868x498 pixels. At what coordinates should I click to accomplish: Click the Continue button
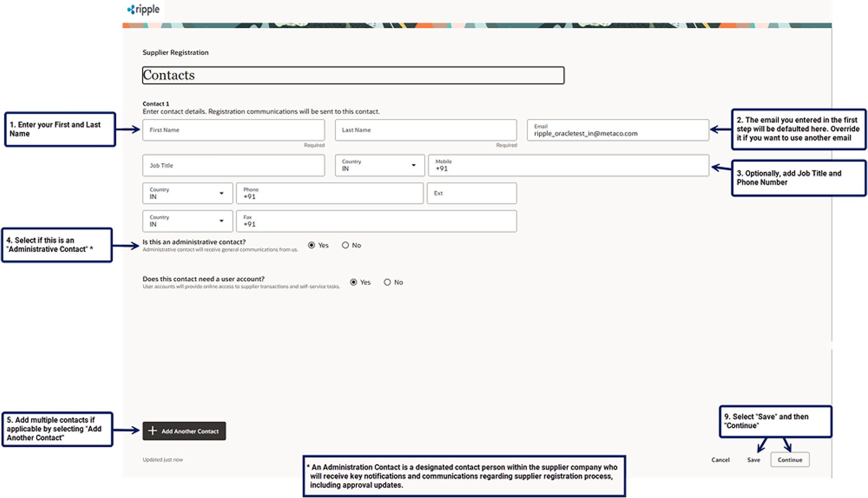(x=790, y=459)
